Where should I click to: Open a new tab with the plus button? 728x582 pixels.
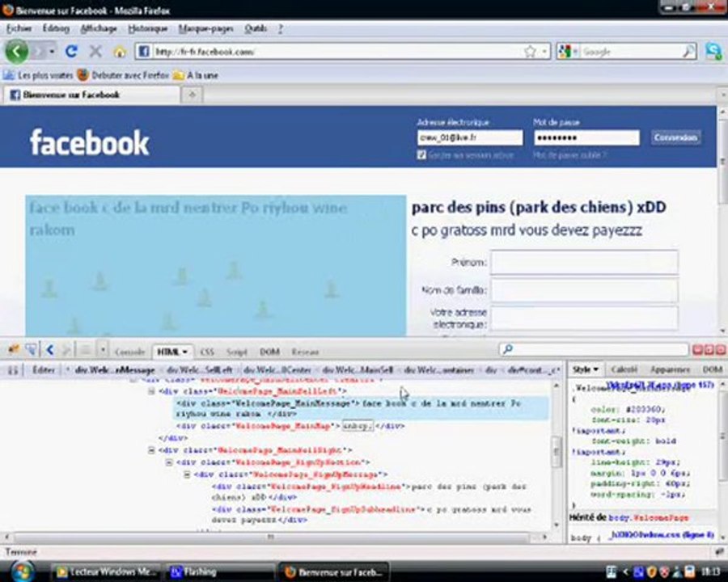[193, 95]
